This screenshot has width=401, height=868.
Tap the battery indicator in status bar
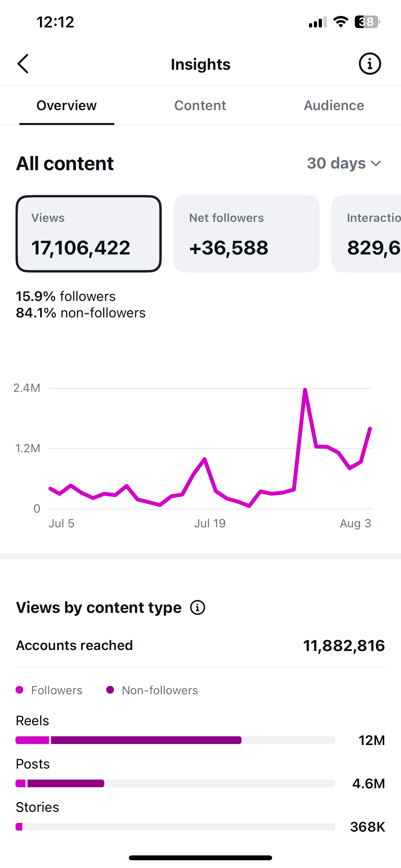coord(367,22)
